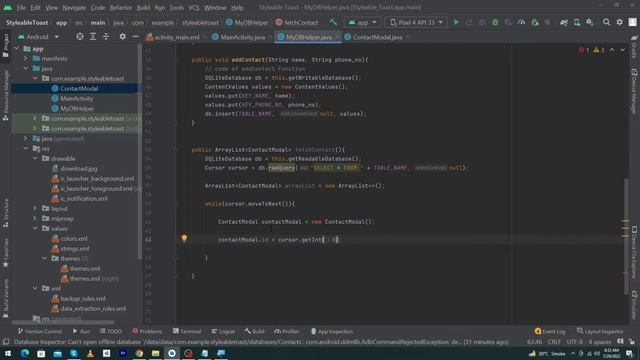Image resolution: width=640 pixels, height=360 pixels.
Task: Open the VCS menu
Action: (x=194, y=7)
